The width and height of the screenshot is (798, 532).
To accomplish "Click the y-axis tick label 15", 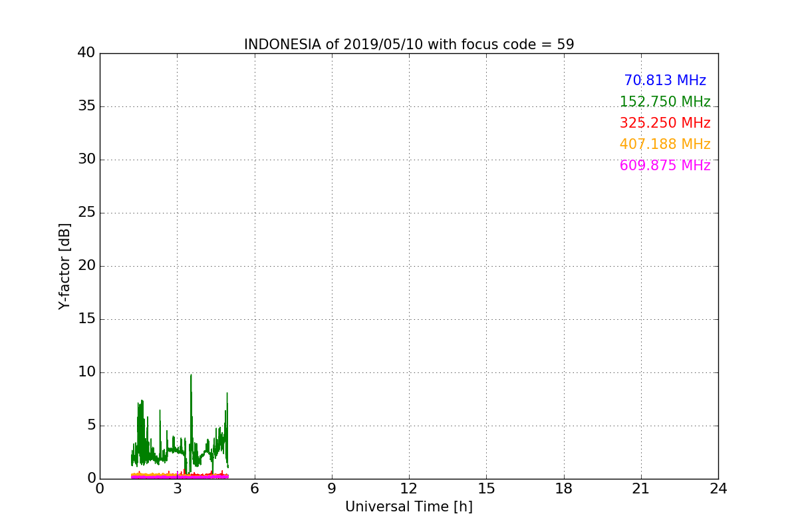I will [86, 319].
